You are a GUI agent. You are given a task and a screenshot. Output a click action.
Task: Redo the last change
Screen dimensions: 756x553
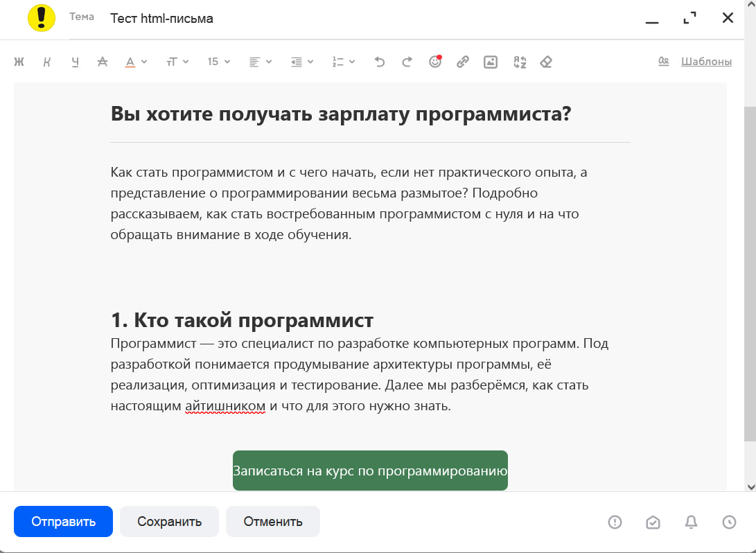tap(407, 62)
